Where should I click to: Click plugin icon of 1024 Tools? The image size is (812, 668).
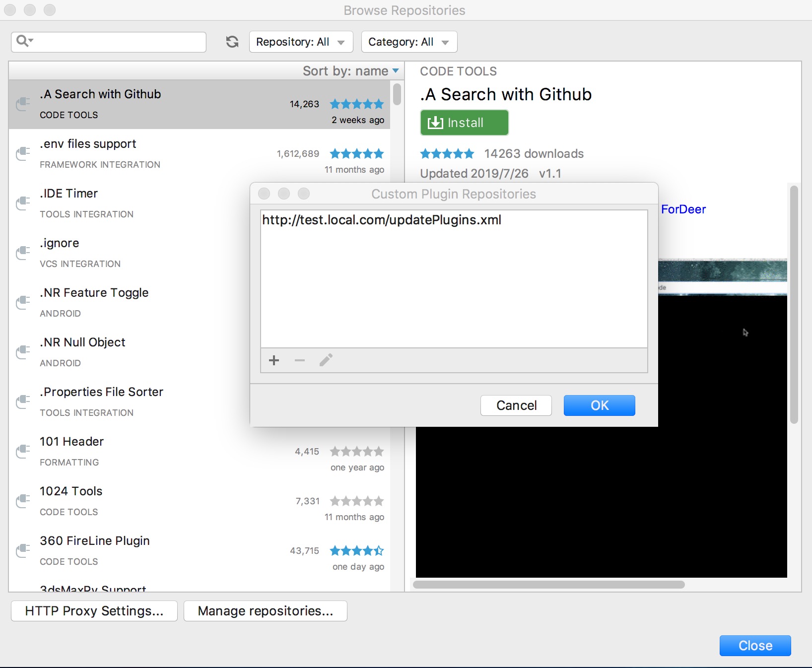tap(23, 501)
